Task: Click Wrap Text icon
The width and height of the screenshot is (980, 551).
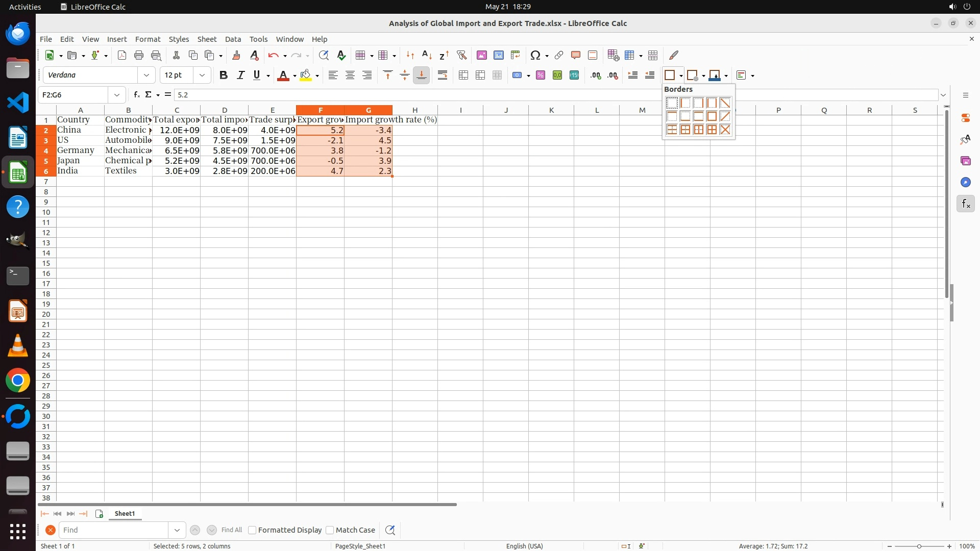Action: [443, 76]
